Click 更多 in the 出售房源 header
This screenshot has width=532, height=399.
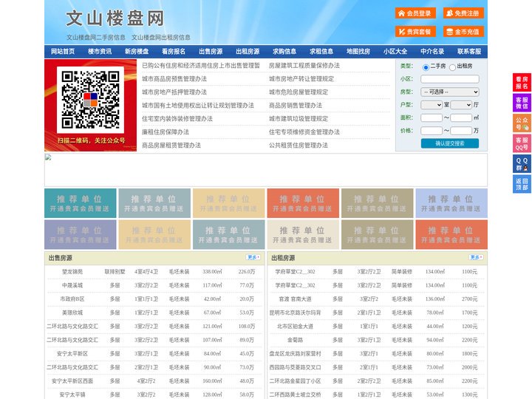(x=253, y=258)
